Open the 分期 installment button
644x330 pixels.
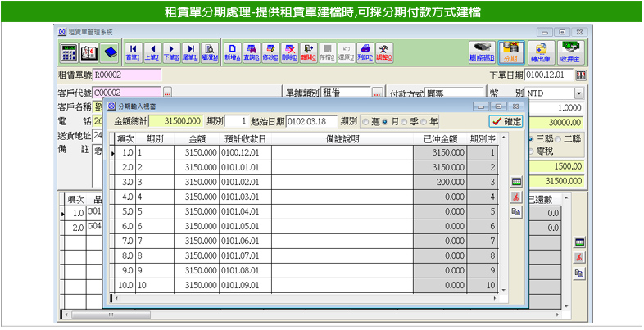pyautogui.click(x=511, y=52)
